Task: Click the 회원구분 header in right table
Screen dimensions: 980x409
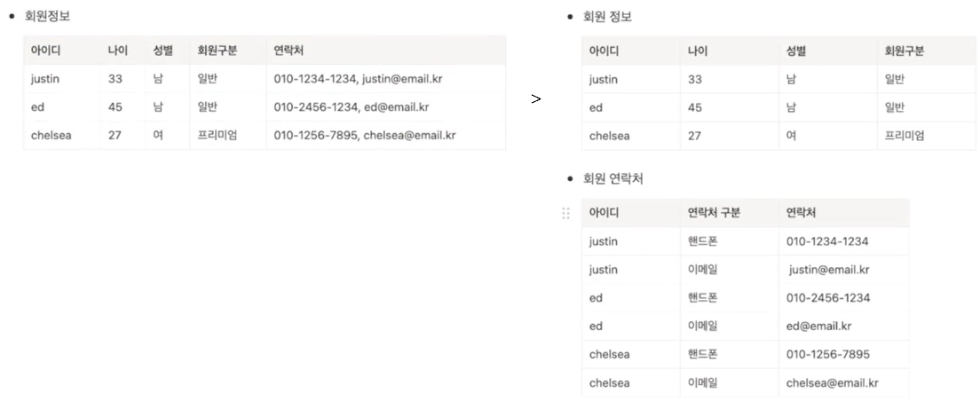Action: pyautogui.click(x=926, y=51)
